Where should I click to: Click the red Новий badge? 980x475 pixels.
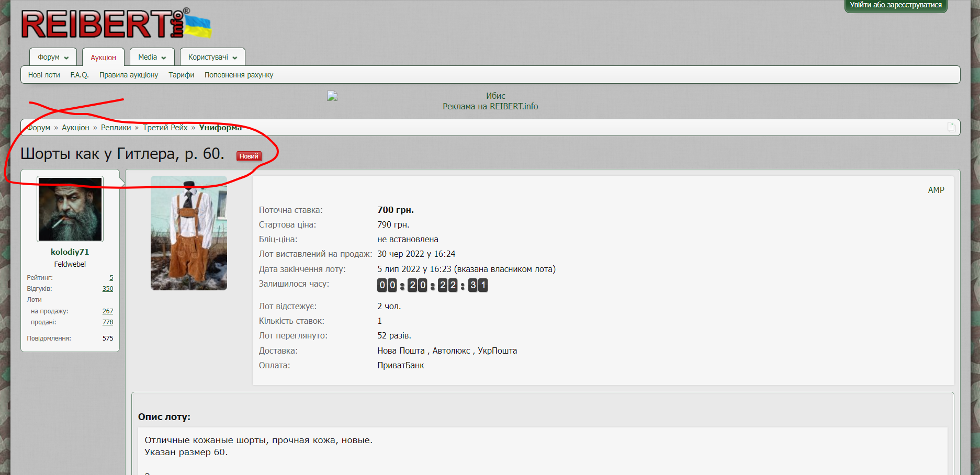[x=249, y=156]
